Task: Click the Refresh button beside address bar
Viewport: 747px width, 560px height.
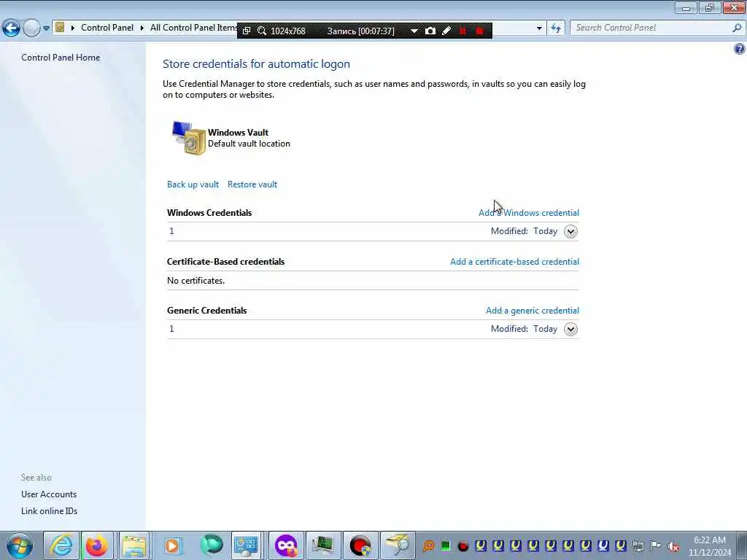Action: point(556,28)
